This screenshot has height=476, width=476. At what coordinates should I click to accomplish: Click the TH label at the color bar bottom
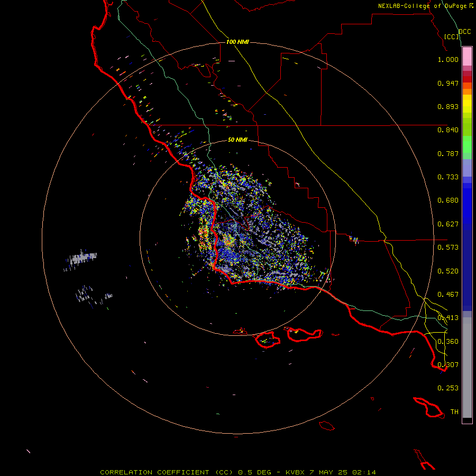point(454,412)
